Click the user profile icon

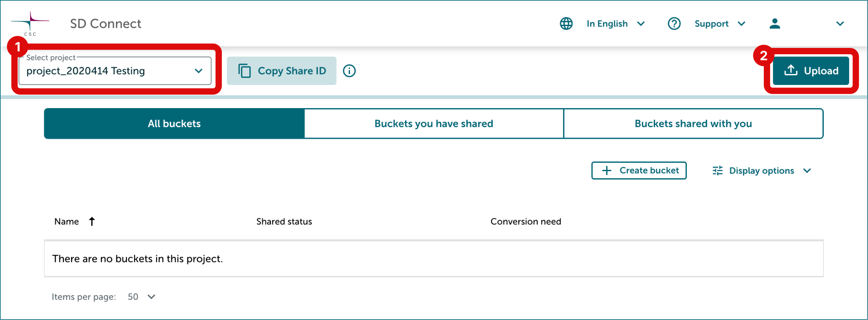tap(775, 24)
